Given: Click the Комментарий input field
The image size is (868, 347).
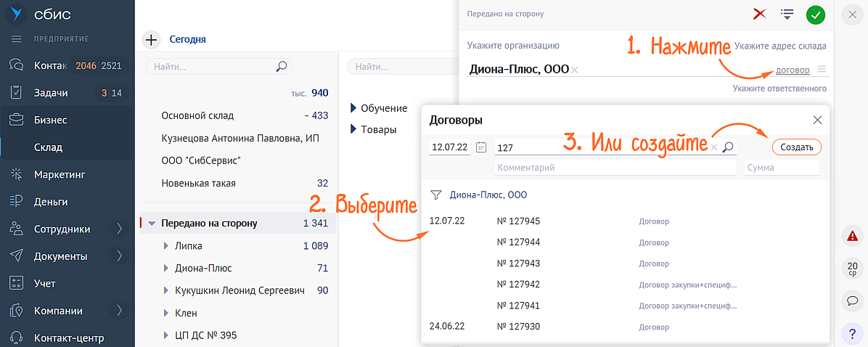Looking at the screenshot, I should (615, 168).
